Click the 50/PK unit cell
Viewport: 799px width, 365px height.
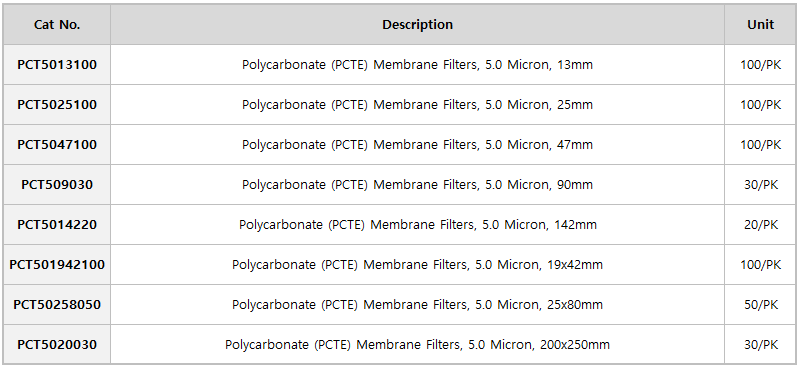pyautogui.click(x=761, y=305)
